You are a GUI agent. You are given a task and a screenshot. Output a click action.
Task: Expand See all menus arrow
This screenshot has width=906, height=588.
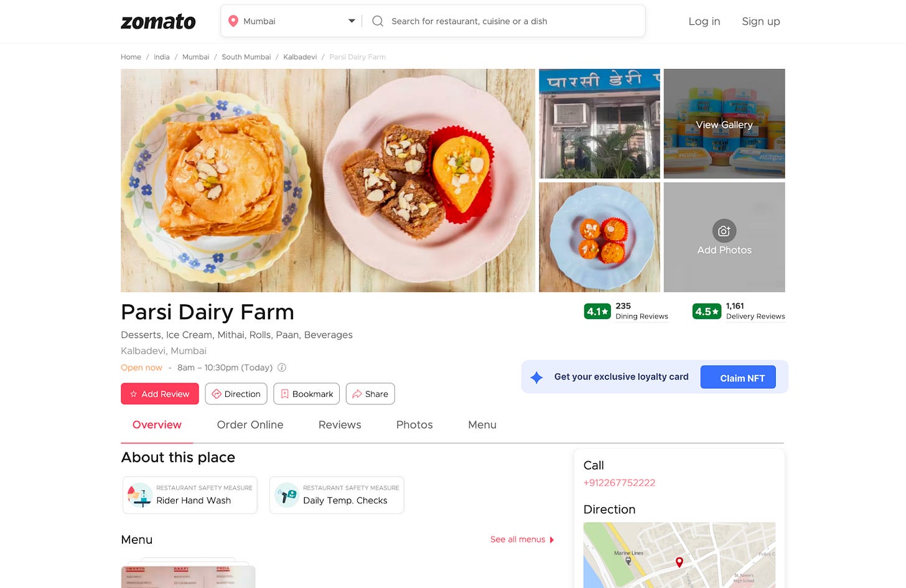tap(552, 540)
